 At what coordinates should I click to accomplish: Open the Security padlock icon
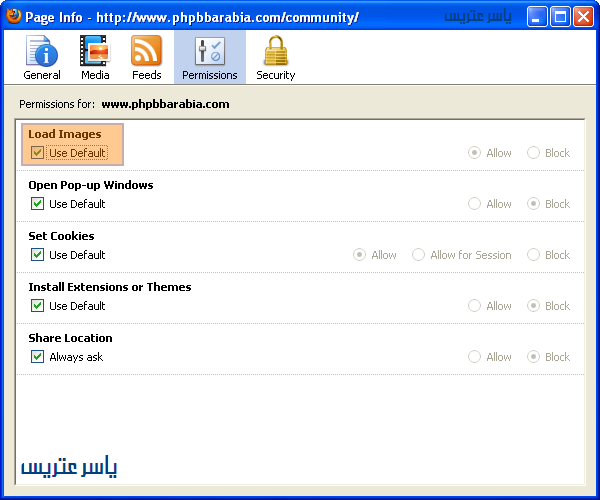coord(275,51)
